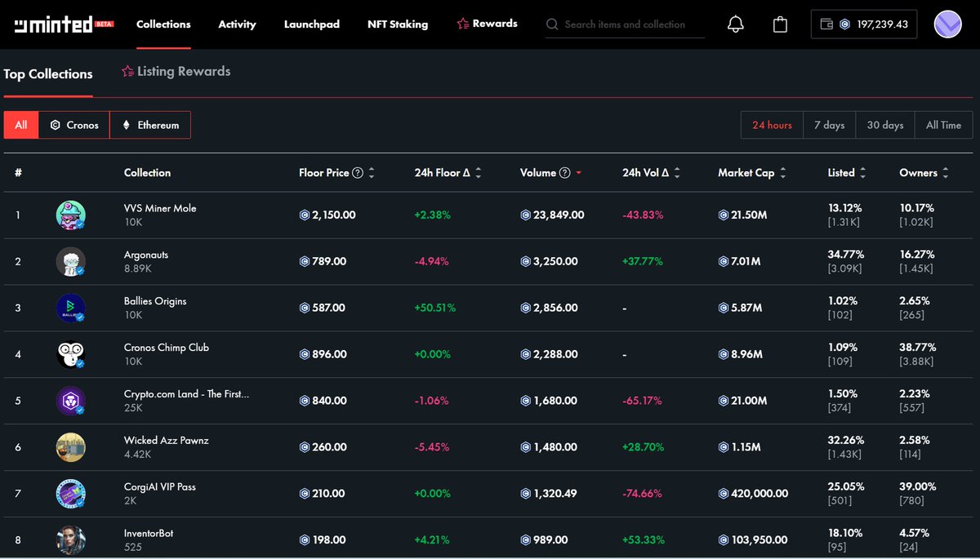The width and height of the screenshot is (980, 559).
Task: Click the 420,000.00 market cap
Action: click(x=754, y=495)
